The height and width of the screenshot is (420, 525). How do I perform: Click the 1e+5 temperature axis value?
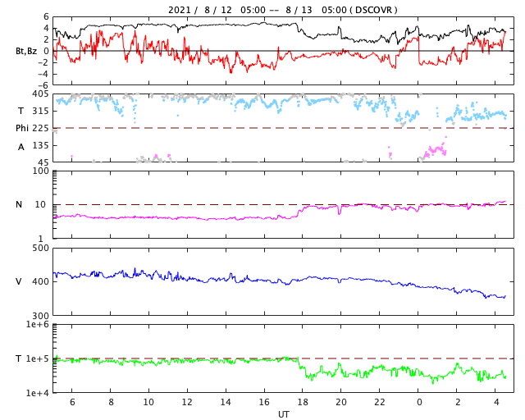pos(38,358)
